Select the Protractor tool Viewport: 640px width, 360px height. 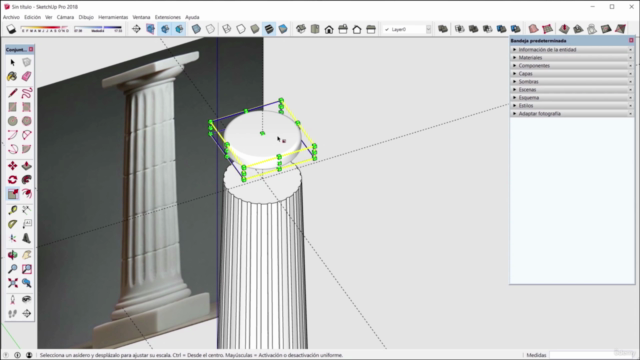tap(13, 224)
